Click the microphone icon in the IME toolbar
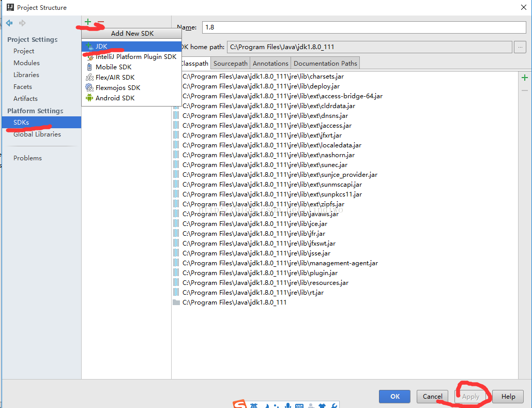532x408 pixels. pyautogui.click(x=287, y=405)
